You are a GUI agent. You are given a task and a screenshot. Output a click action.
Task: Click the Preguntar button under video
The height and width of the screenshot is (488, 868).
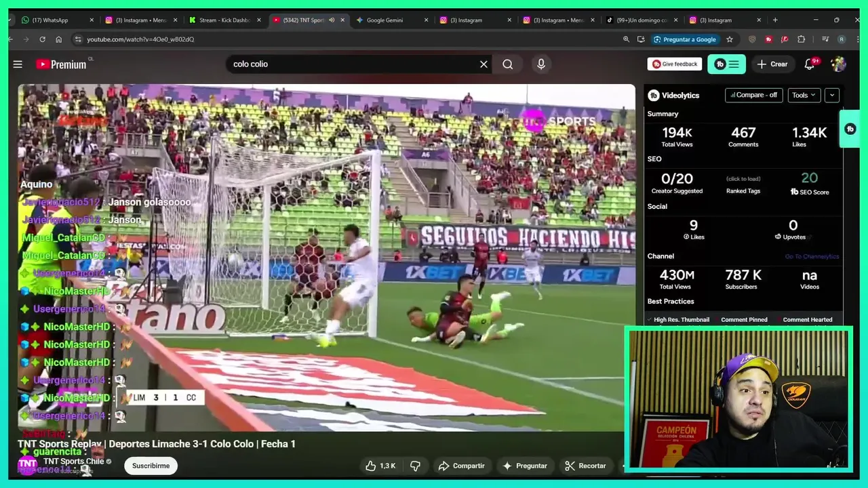click(x=524, y=466)
